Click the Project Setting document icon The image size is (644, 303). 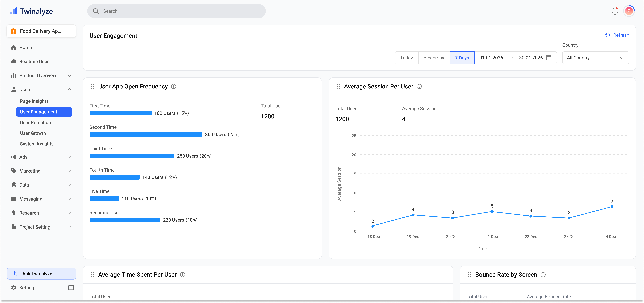coord(14,227)
